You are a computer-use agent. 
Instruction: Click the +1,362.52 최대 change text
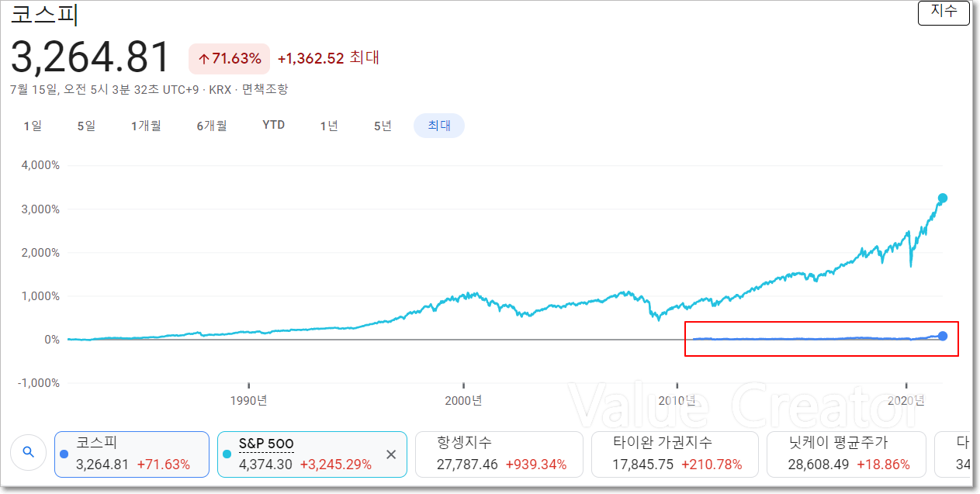click(x=328, y=58)
